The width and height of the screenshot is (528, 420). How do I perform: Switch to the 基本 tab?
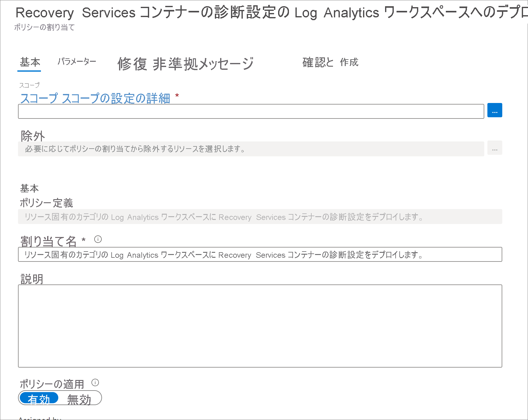30,62
